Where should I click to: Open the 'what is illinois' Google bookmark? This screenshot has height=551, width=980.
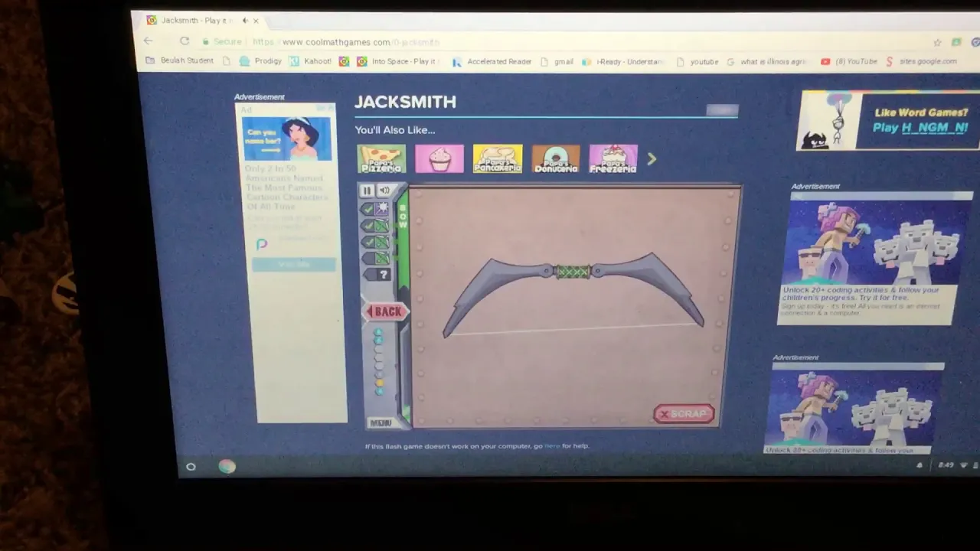point(769,61)
